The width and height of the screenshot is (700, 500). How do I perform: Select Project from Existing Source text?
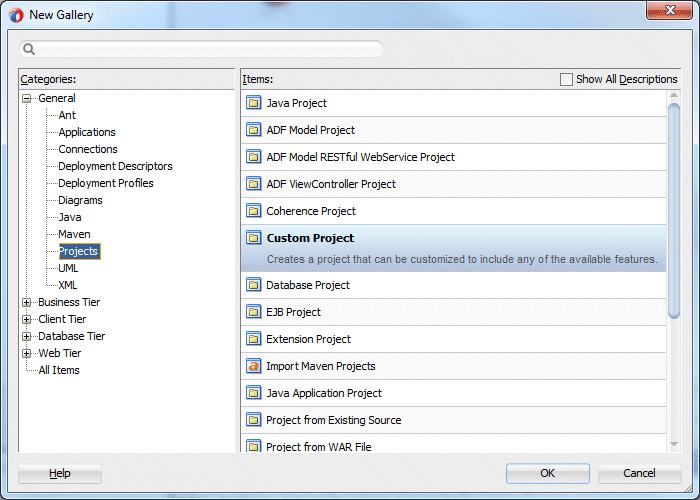click(x=334, y=420)
